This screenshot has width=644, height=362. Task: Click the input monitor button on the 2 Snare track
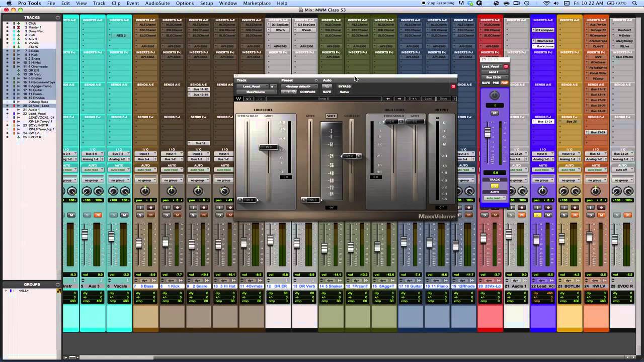(x=193, y=208)
